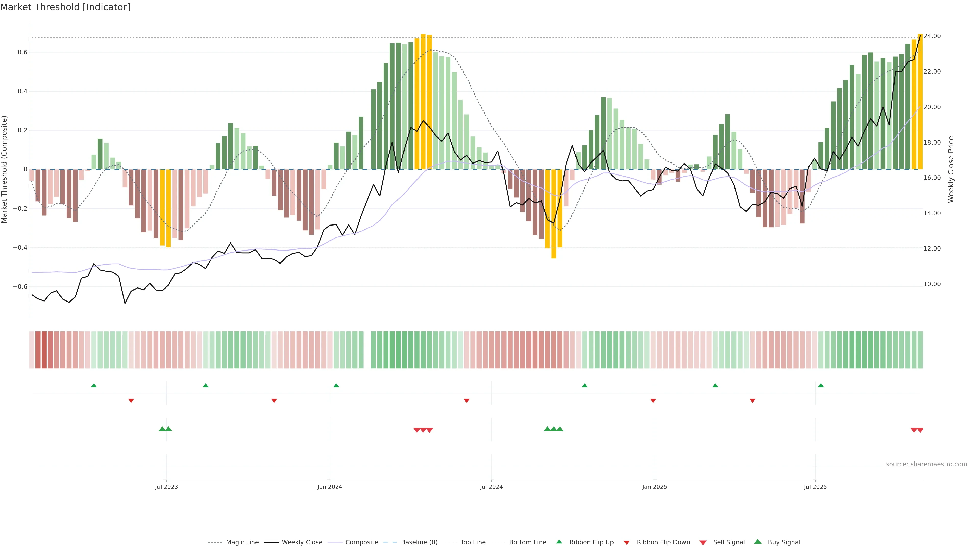
Task: Toggle the Top Line legend entry
Action: point(473,542)
